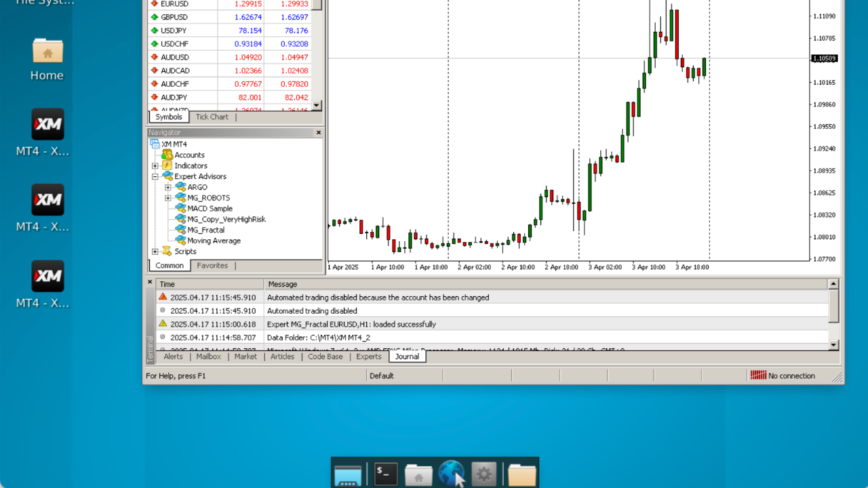This screenshot has width=868, height=488.
Task: Click the USDJPY bid value 78.154
Action: pyautogui.click(x=248, y=30)
